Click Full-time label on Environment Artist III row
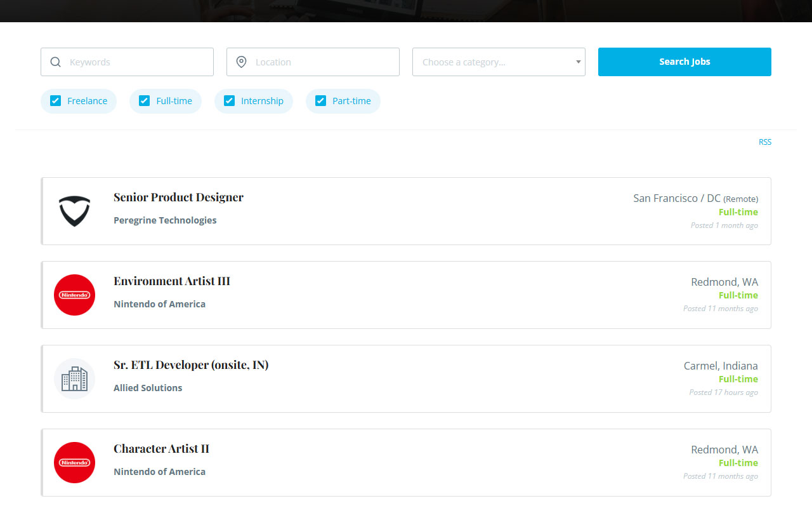Image resolution: width=812 pixels, height=508 pixels. 738,295
